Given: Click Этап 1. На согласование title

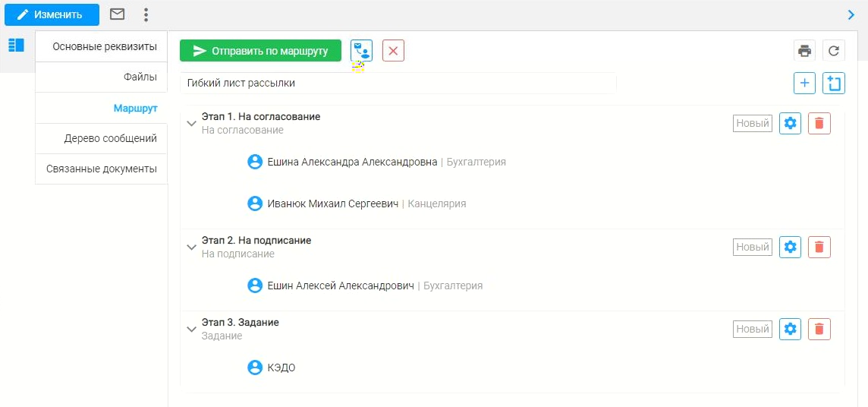Looking at the screenshot, I should (261, 117).
